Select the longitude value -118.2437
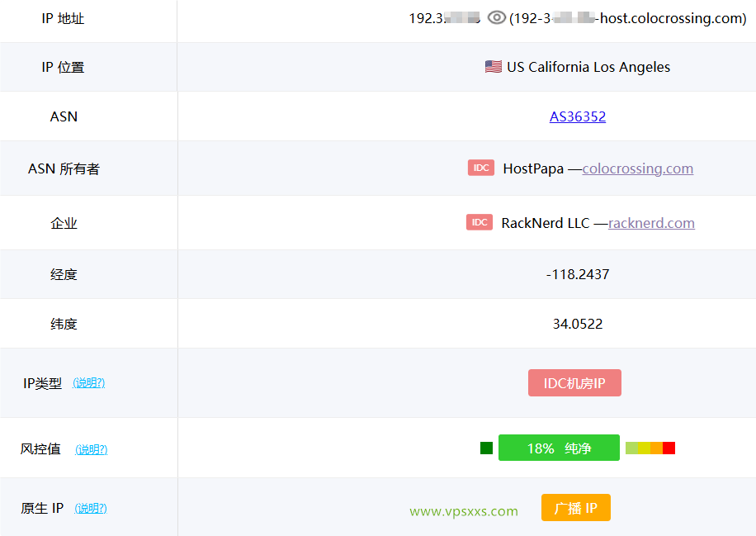Screen dimensions: 756x536 tap(578, 274)
